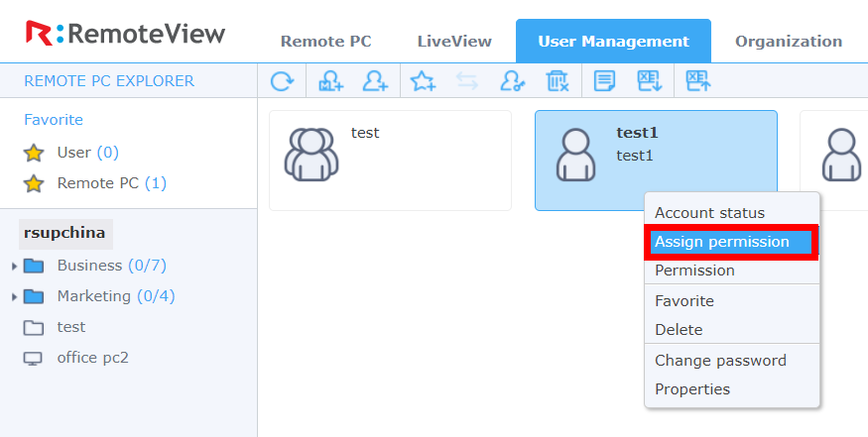
Task: Choose Delete in the context menu
Action: click(x=732, y=330)
